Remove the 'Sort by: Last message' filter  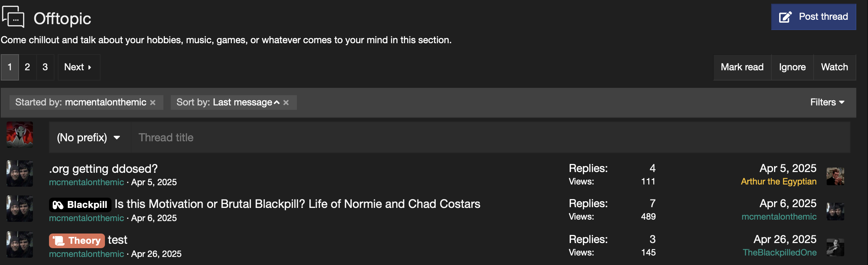click(x=286, y=102)
